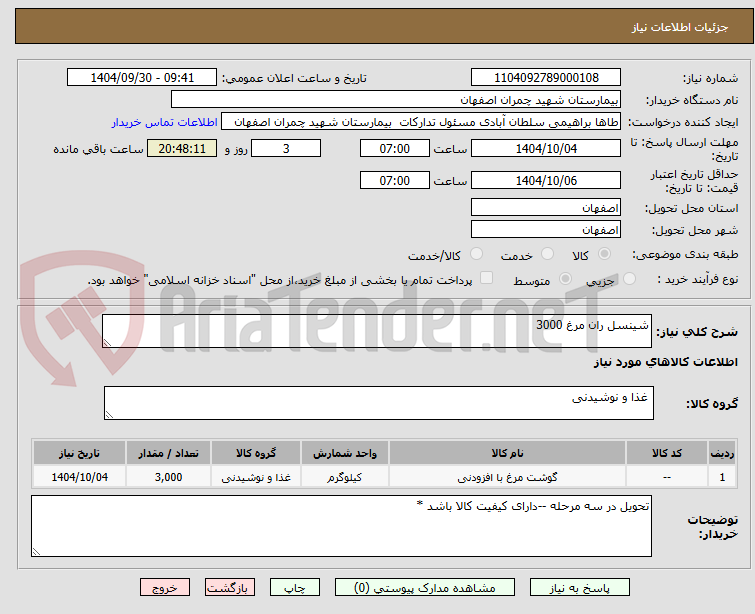Click the نام کالا column header
The height and width of the screenshot is (614, 755).
tap(508, 453)
